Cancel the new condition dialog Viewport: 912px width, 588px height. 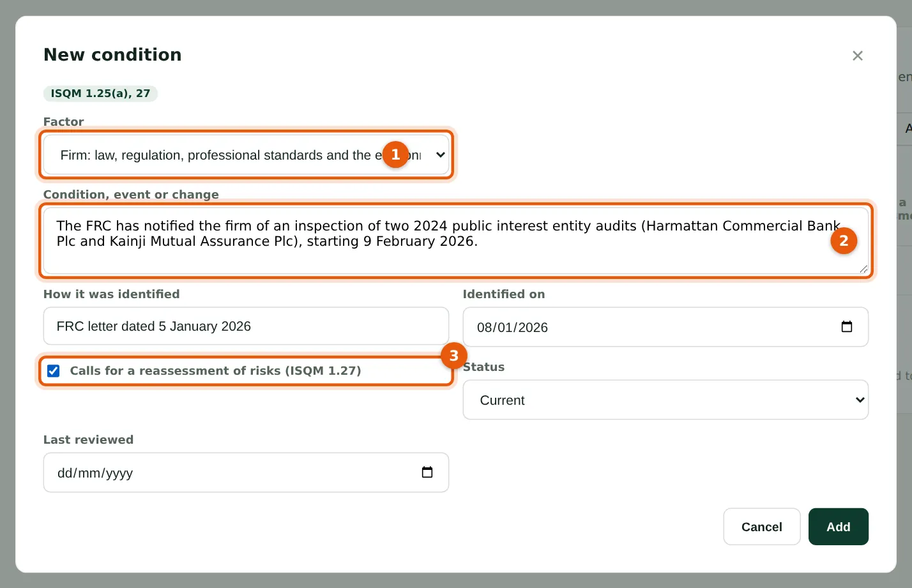761,527
